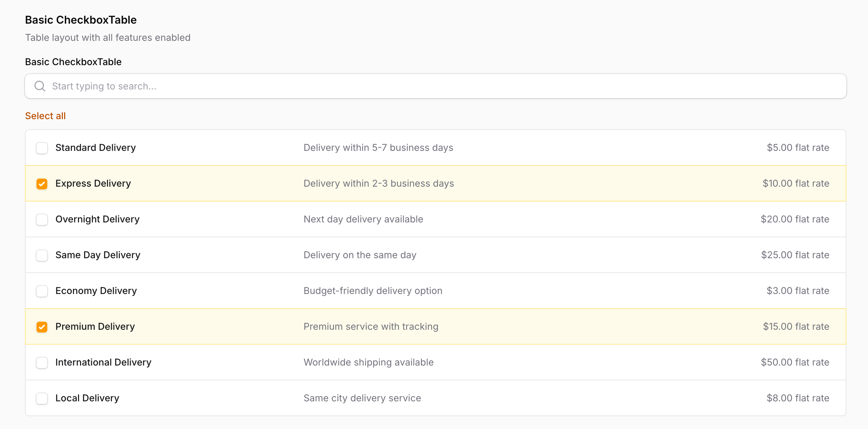The height and width of the screenshot is (429, 868).
Task: Enable the Overnight Delivery checkbox
Action: [42, 219]
